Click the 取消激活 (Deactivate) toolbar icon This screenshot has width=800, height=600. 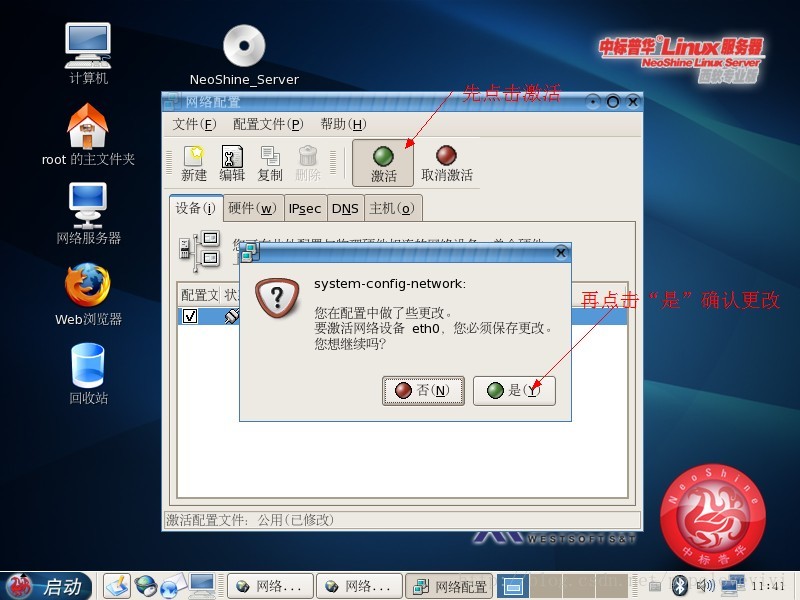(446, 160)
